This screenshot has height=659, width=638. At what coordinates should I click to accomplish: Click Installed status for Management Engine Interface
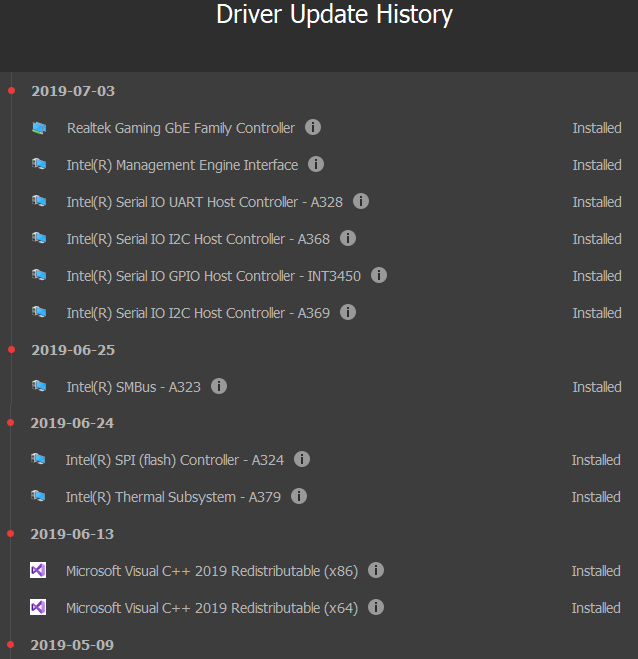point(597,165)
